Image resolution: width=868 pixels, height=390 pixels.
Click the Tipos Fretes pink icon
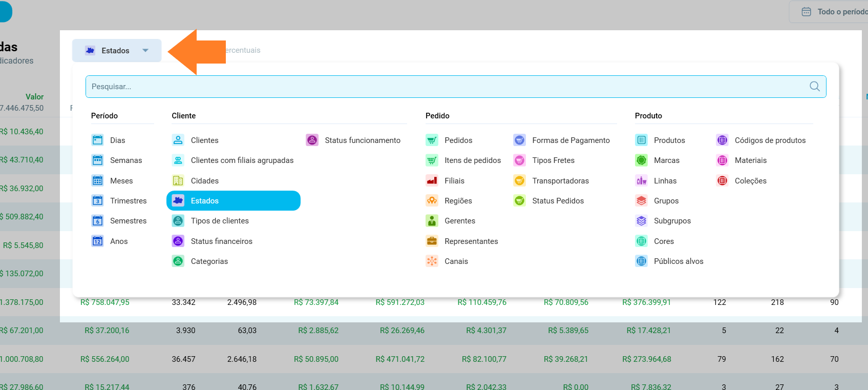click(519, 160)
